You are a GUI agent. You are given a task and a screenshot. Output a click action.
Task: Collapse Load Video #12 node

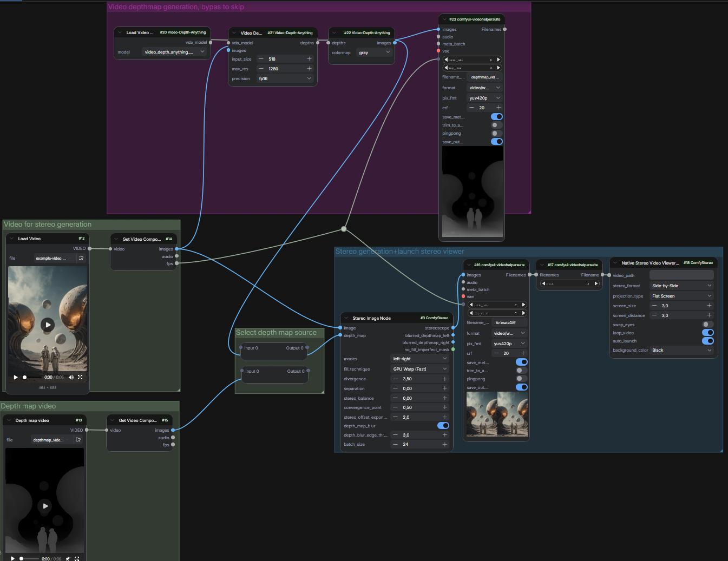[12, 239]
